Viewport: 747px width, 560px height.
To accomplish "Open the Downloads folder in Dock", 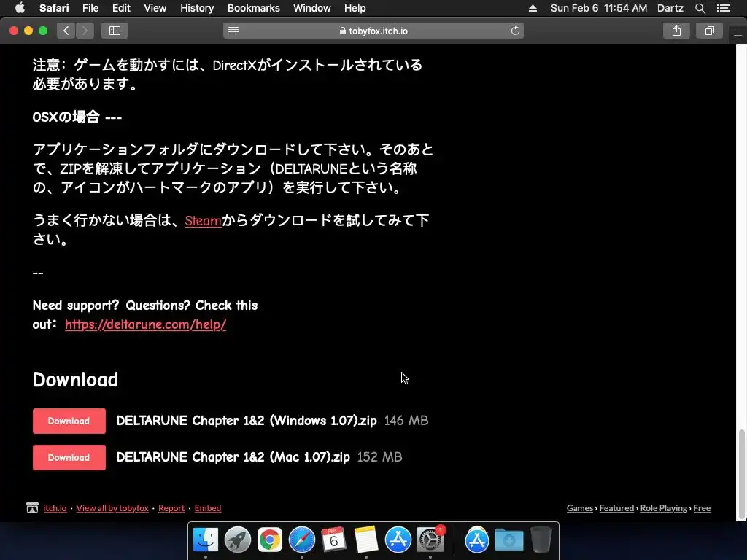I will [x=508, y=540].
